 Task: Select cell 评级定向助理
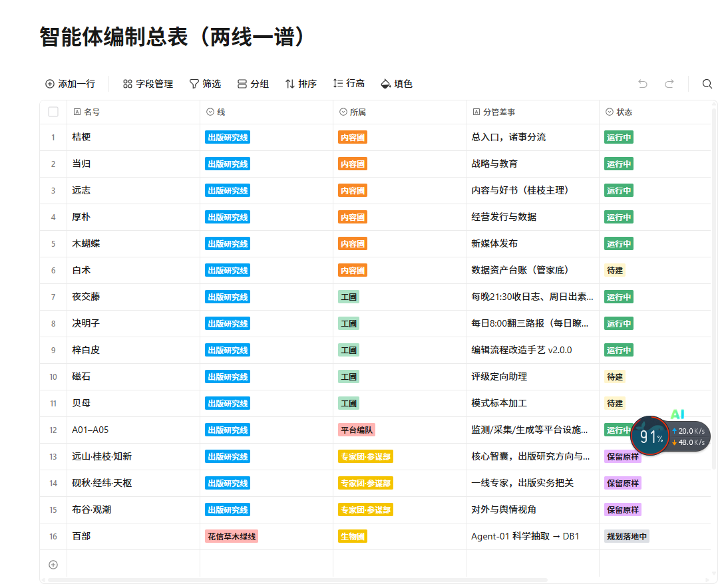point(532,377)
